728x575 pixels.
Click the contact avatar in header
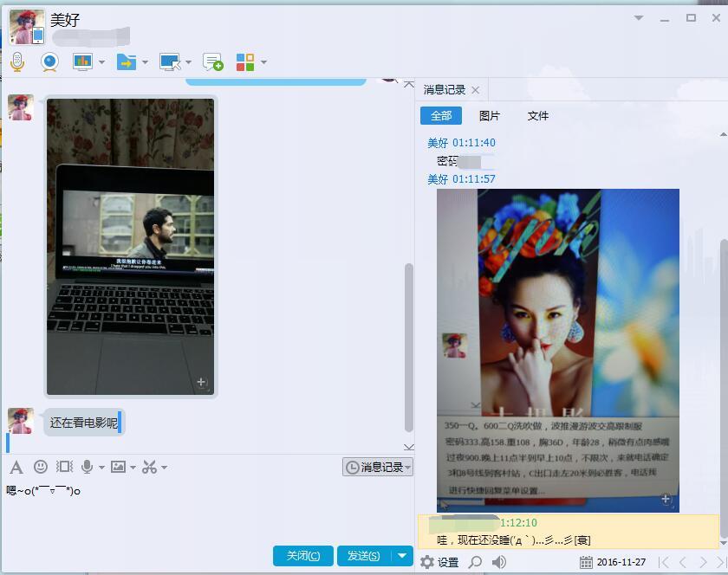27,27
